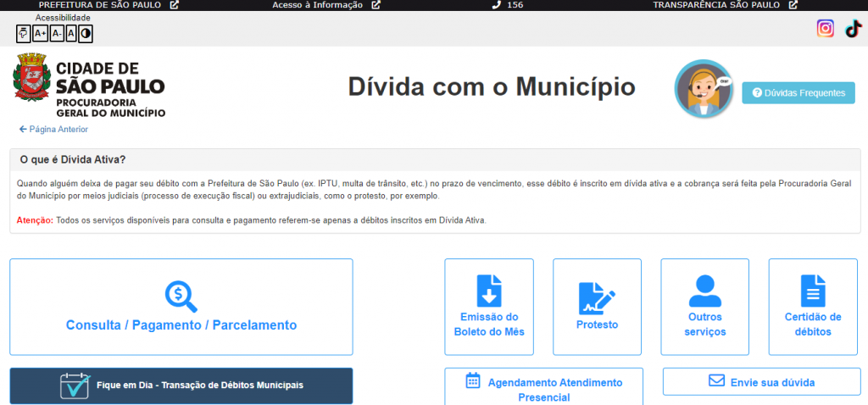Click the sign language accessibility icon

24,34
